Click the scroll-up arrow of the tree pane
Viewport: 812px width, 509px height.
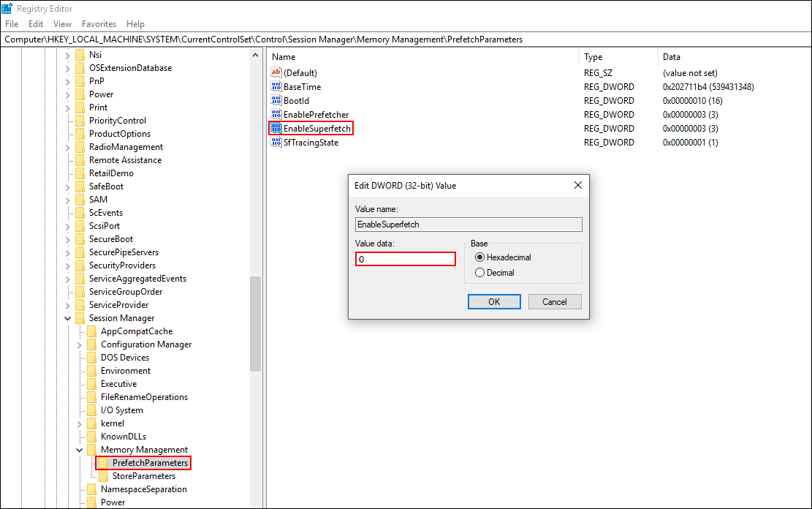pyautogui.click(x=255, y=55)
